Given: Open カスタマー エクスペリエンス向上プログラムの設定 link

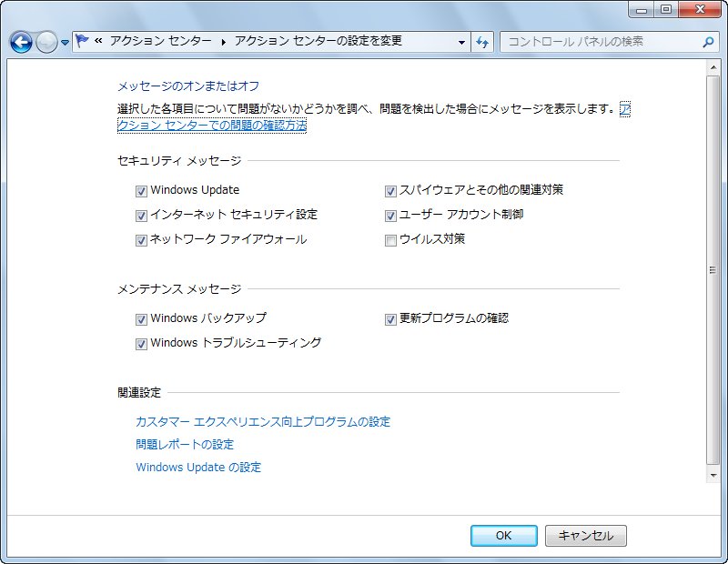Looking at the screenshot, I should pyautogui.click(x=263, y=421).
